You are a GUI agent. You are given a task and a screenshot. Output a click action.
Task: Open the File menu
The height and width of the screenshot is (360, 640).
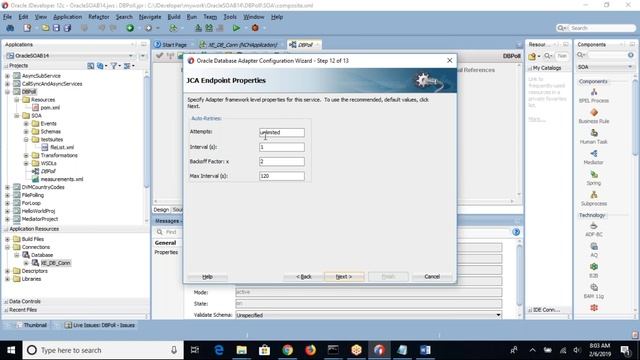tap(7, 17)
